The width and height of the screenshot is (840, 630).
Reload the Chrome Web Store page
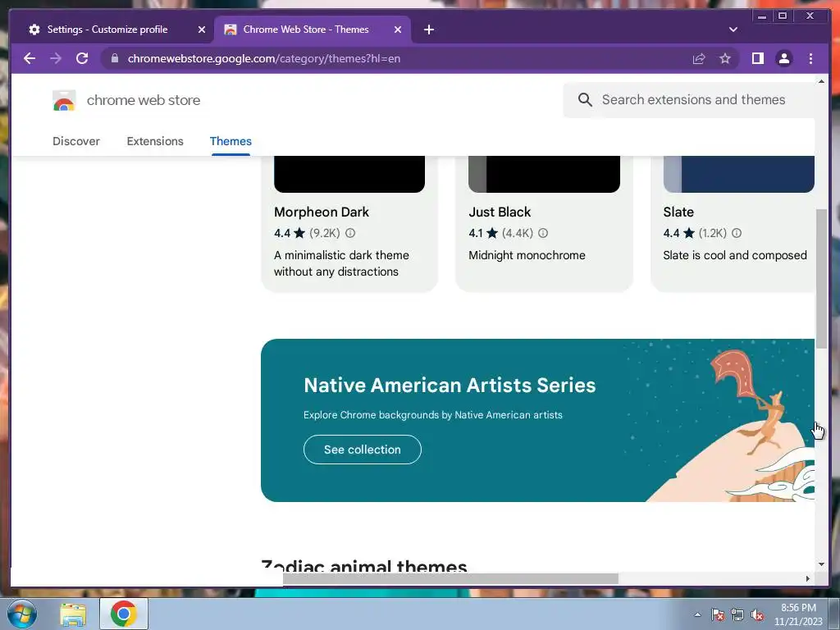[82, 58]
